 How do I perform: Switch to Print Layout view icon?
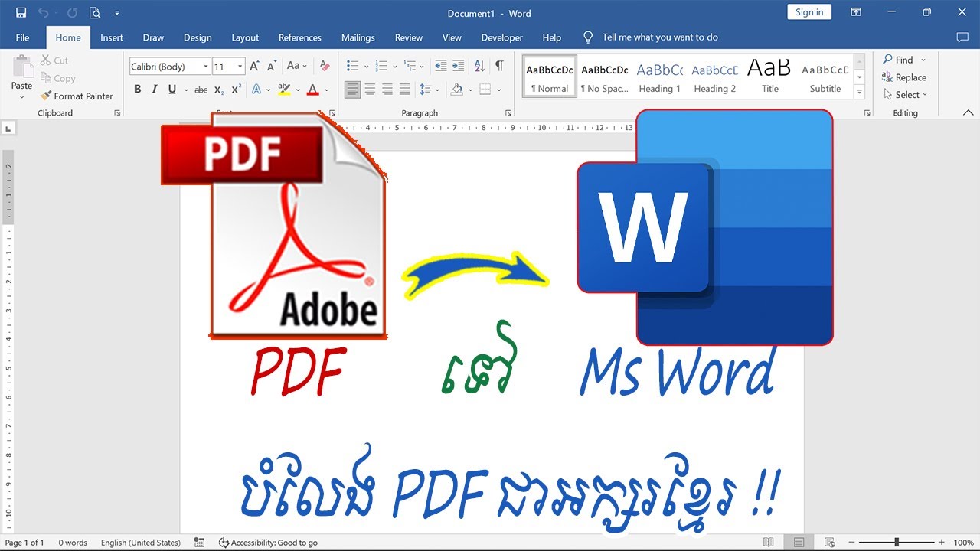799,543
